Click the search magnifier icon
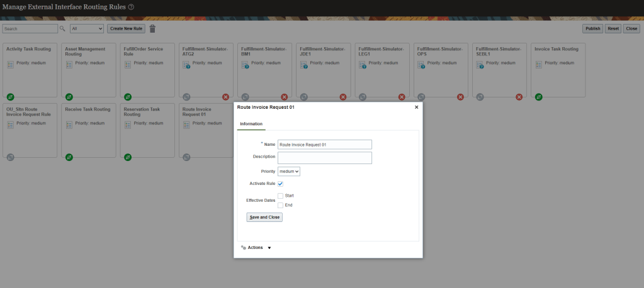 (62, 29)
